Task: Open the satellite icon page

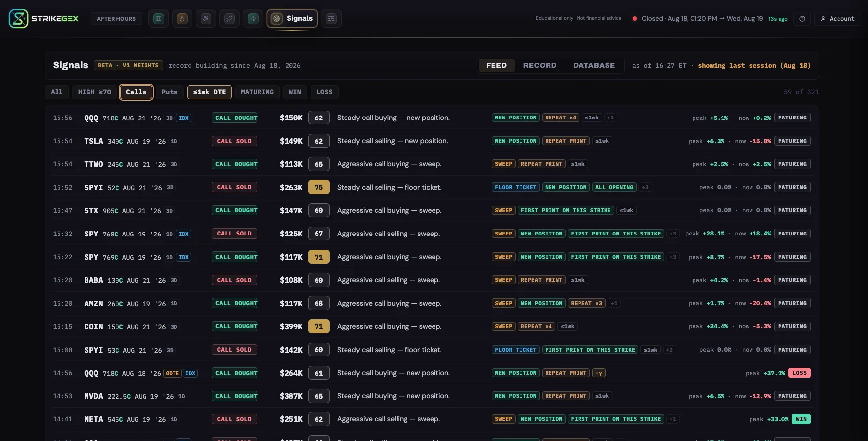Action: tap(206, 19)
